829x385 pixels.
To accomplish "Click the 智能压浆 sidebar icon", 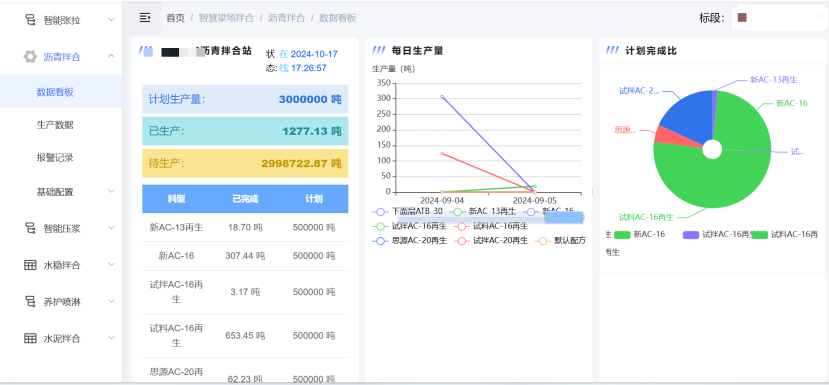I will pyautogui.click(x=31, y=228).
